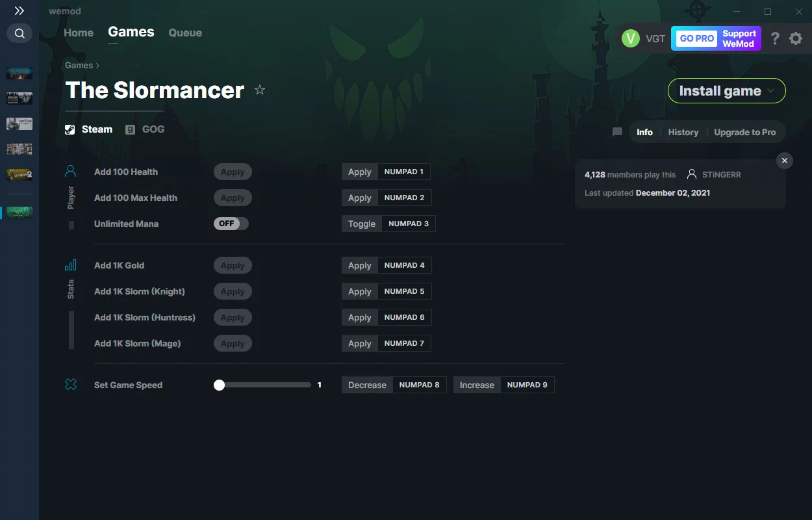Favorite The Slormancer with the star icon
Viewport: 812px width, 520px height.
pos(260,90)
